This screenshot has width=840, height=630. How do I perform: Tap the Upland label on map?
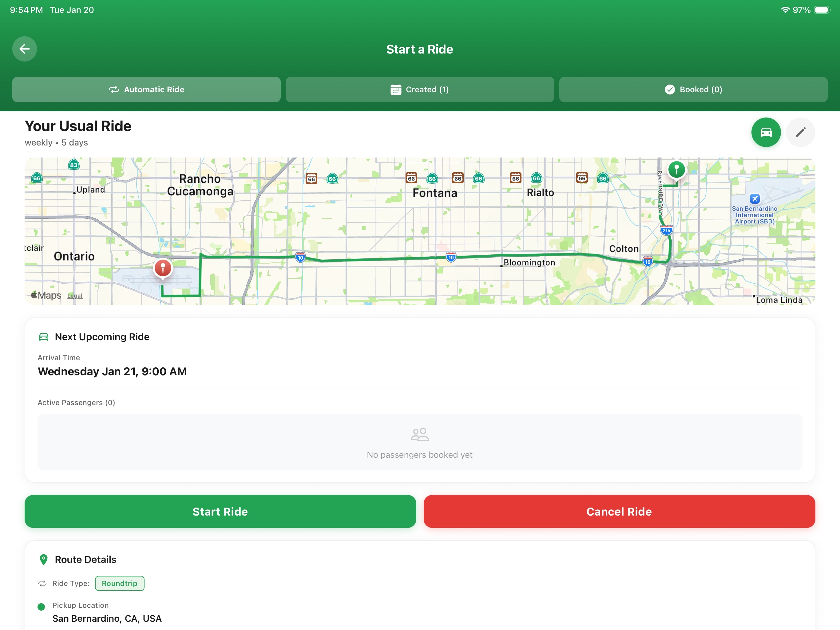pos(91,189)
